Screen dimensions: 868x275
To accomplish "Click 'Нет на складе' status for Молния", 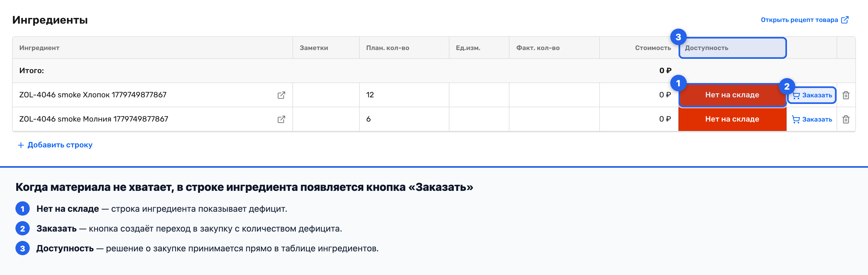I will (x=732, y=119).
